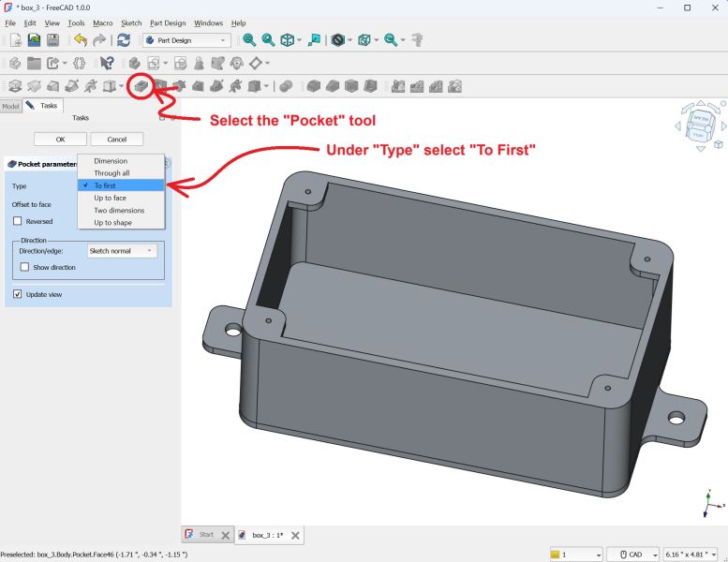Close the Start document tab
This screenshot has height=562, width=728.
point(225,535)
